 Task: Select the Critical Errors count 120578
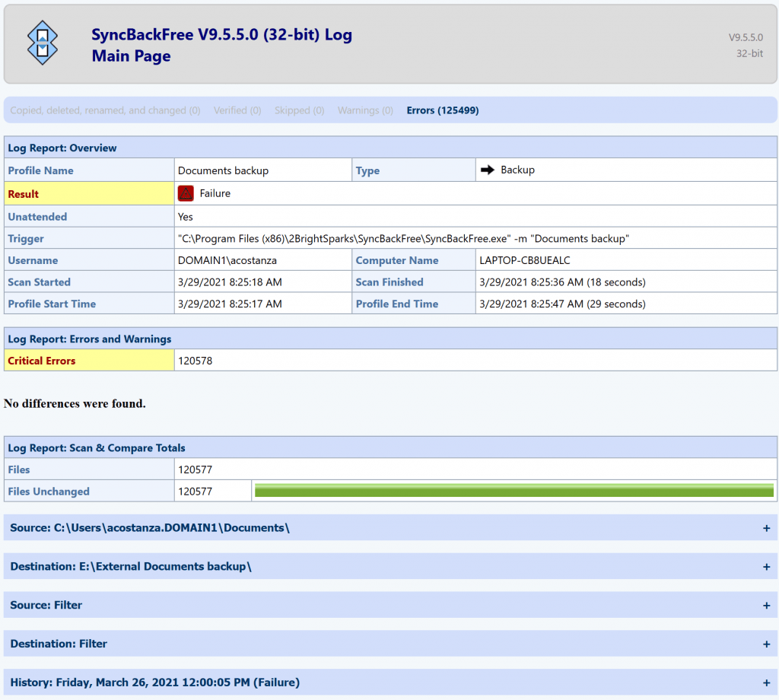point(196,361)
